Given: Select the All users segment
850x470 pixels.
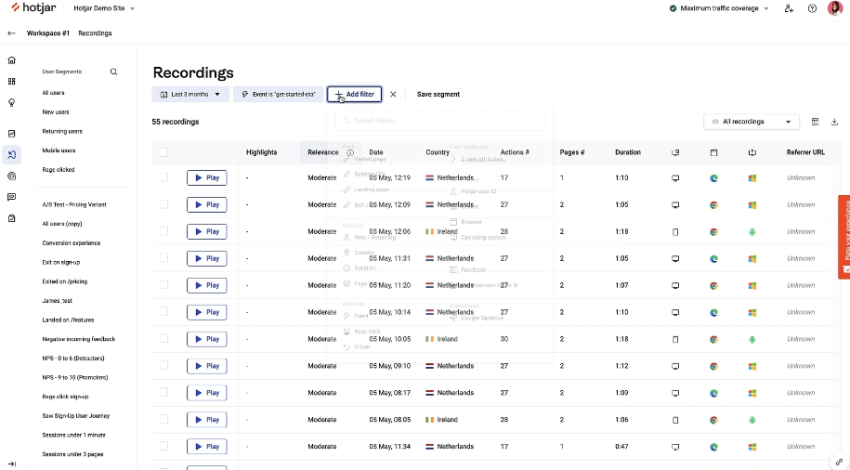Looking at the screenshot, I should [53, 93].
